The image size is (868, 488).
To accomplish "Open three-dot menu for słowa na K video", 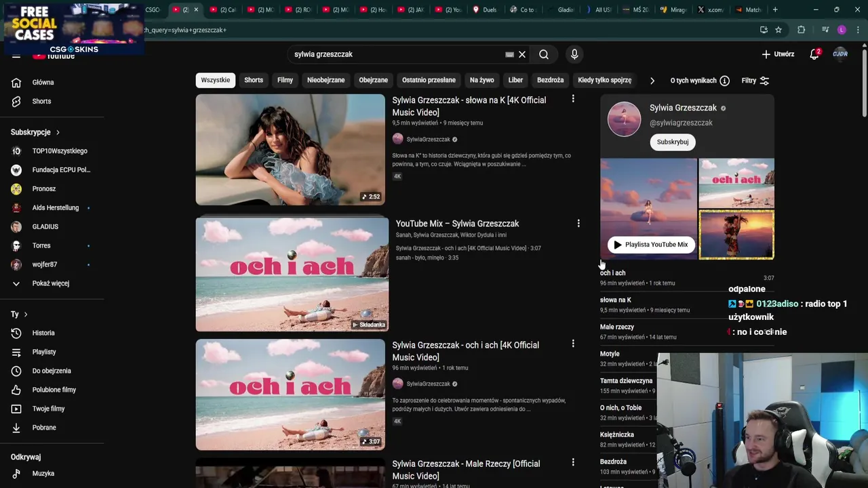I will pos(573,99).
